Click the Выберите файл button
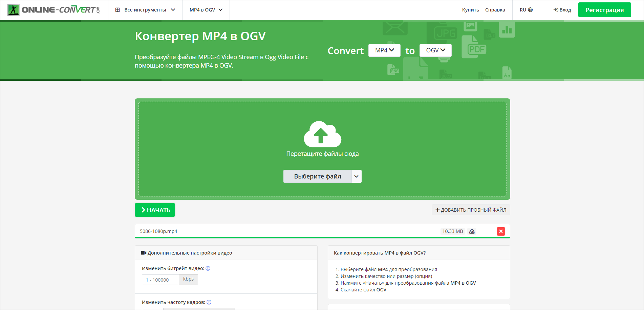This screenshot has height=310, width=644. 317,176
